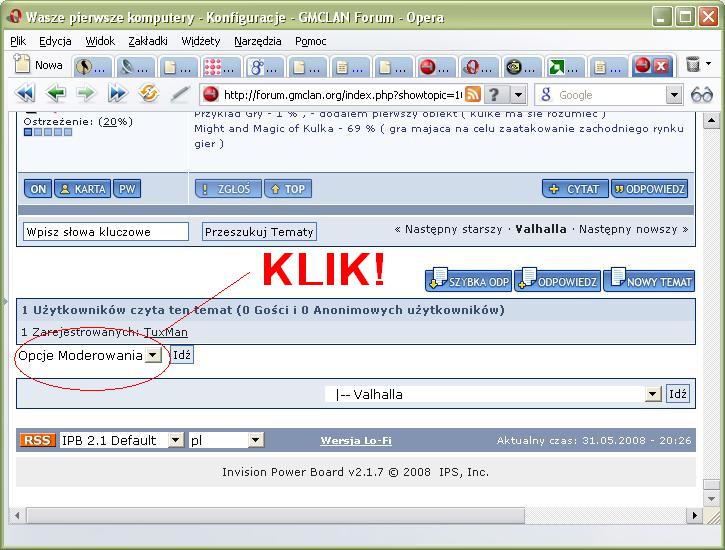Switch to the Nowa tab
This screenshot has width=725, height=550.
(x=38, y=66)
